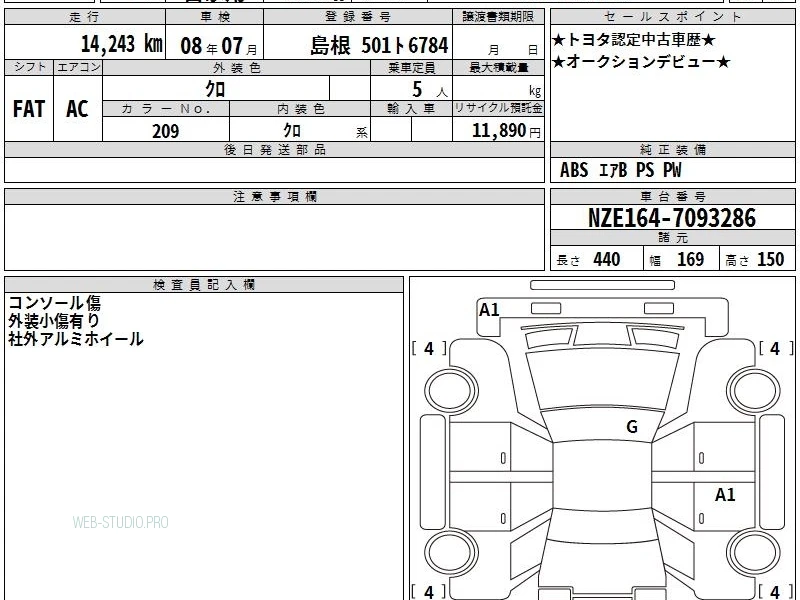The image size is (800, 600).
Task: Click the chassis number NZE164-7093286
Action: (x=672, y=218)
